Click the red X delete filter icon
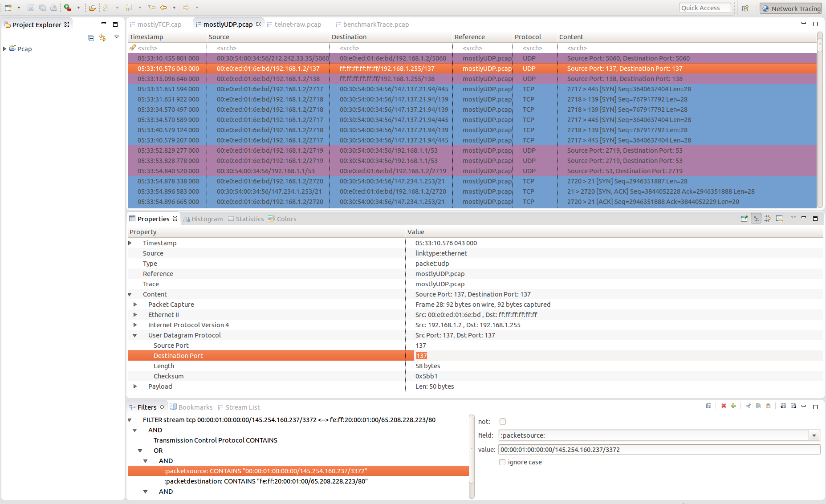This screenshot has width=826, height=504. tap(724, 406)
